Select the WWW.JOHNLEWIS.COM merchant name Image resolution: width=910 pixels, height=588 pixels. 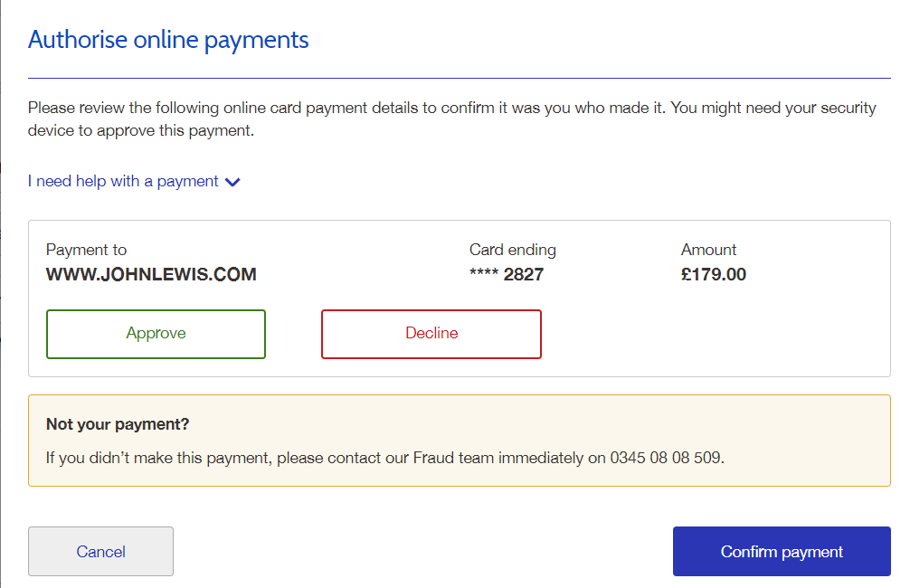tap(151, 275)
